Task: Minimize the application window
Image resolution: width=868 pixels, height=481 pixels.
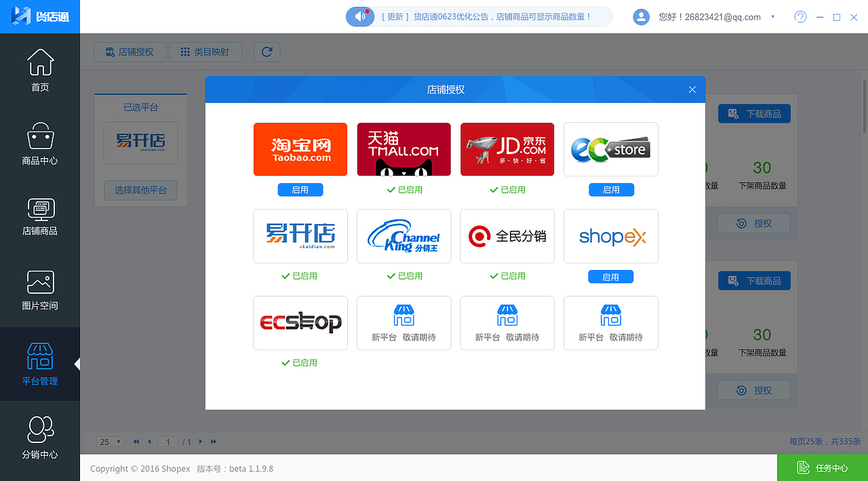Action: click(x=820, y=17)
